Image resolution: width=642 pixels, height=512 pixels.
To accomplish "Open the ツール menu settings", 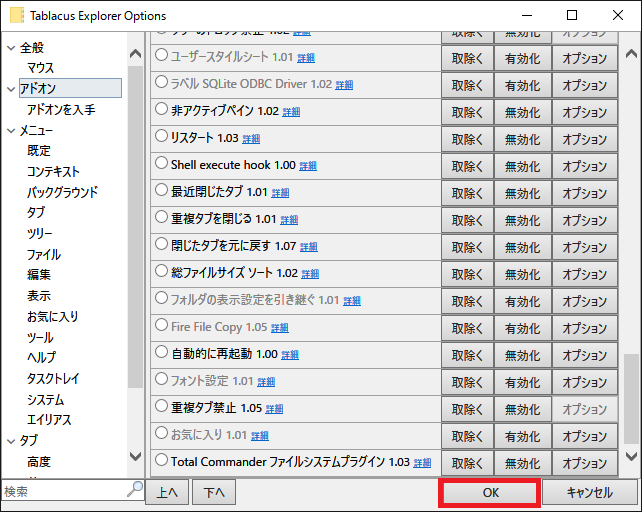I will tap(40, 337).
